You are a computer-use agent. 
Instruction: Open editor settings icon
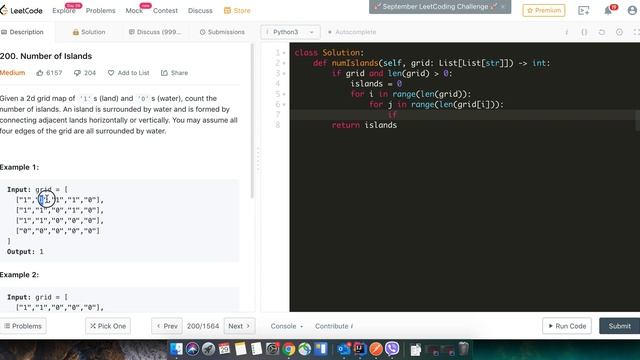pyautogui.click(x=619, y=32)
